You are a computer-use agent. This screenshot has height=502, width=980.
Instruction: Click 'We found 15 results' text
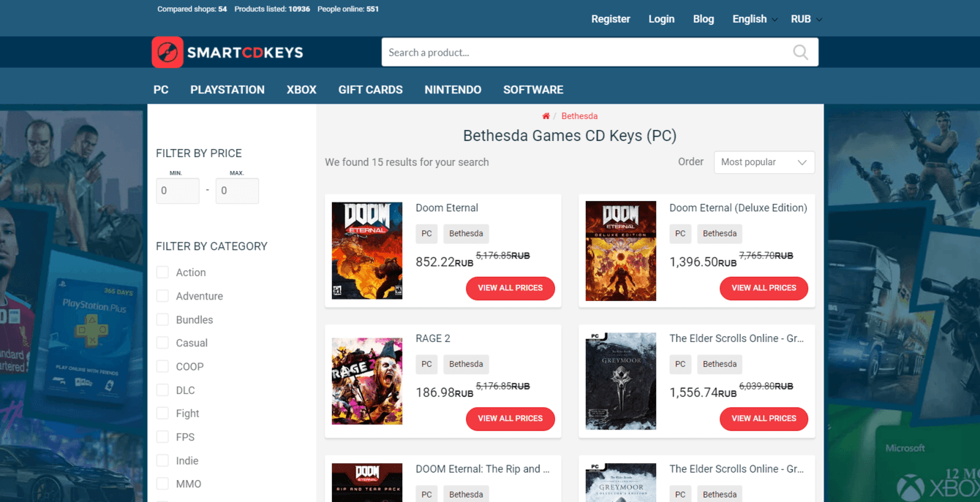pos(407,162)
